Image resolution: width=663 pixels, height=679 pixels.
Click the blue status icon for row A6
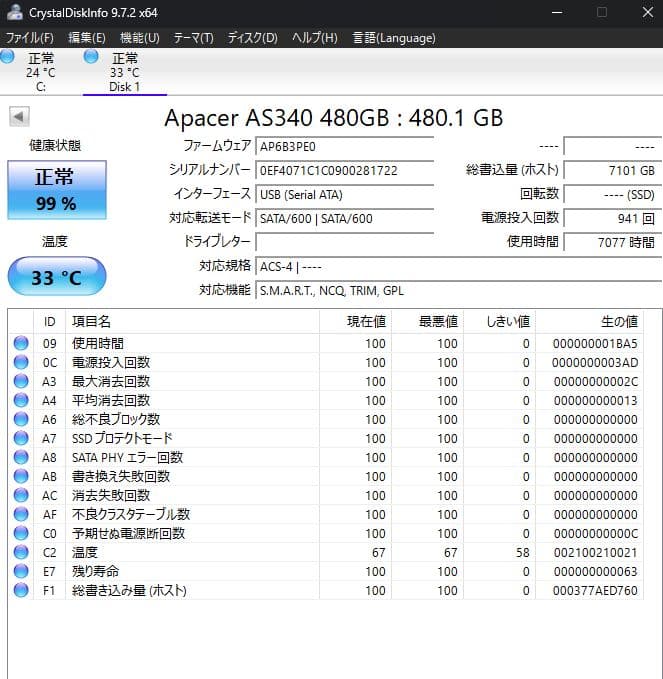point(21,420)
